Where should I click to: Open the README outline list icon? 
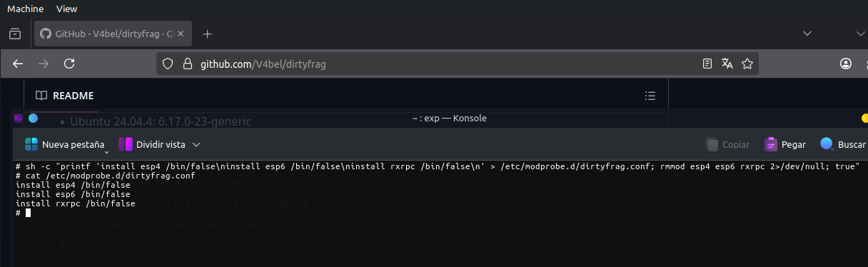click(x=650, y=96)
